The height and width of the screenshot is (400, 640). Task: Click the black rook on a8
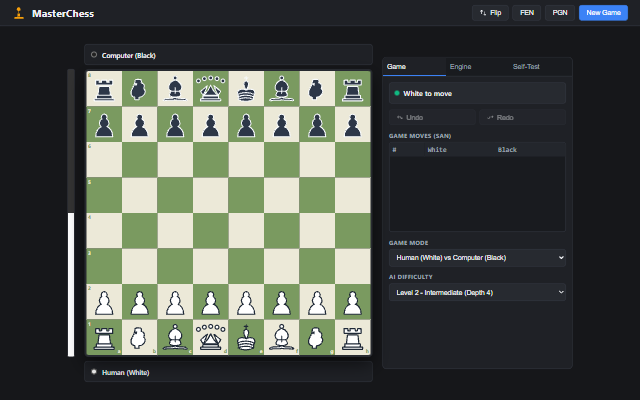104,89
